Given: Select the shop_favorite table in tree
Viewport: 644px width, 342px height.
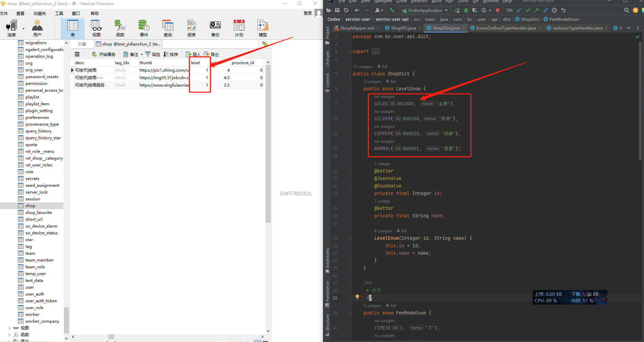Looking at the screenshot, I should (38, 213).
